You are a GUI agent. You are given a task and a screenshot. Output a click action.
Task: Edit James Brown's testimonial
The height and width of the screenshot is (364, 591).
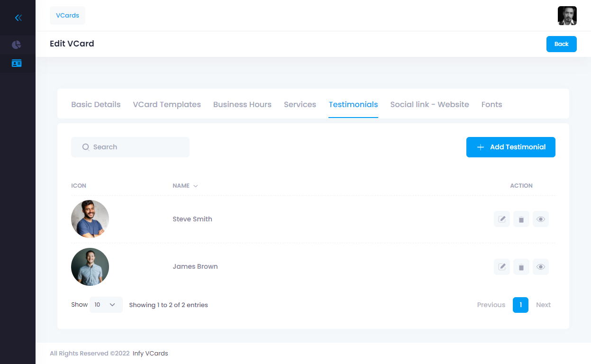(x=502, y=267)
